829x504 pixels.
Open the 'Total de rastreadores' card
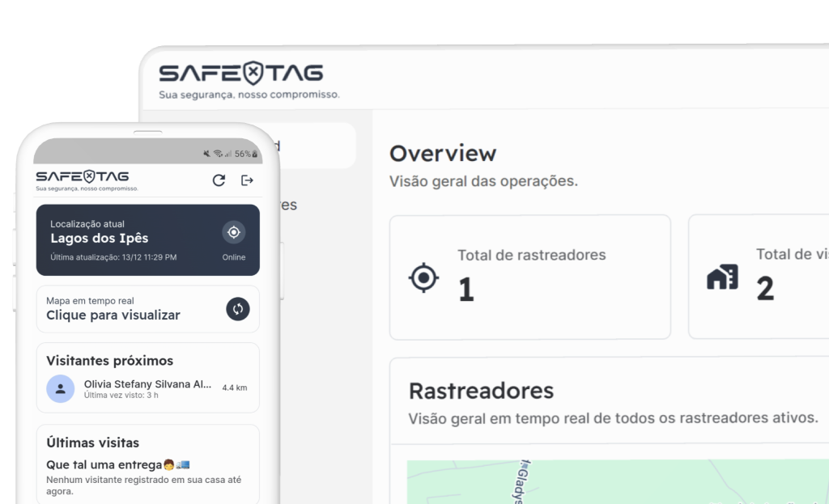(530, 277)
